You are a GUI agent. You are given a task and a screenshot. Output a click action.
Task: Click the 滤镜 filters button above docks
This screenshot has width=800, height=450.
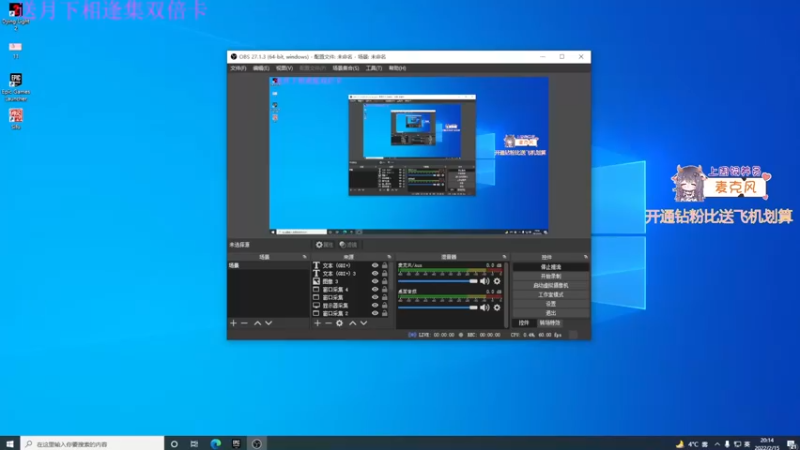pos(348,245)
